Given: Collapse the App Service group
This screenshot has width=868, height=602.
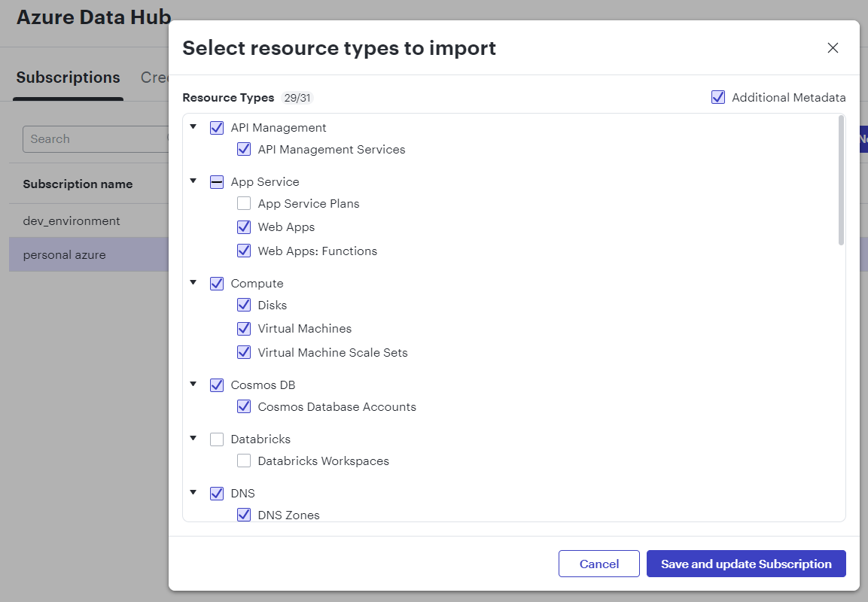Looking at the screenshot, I should 193,181.
